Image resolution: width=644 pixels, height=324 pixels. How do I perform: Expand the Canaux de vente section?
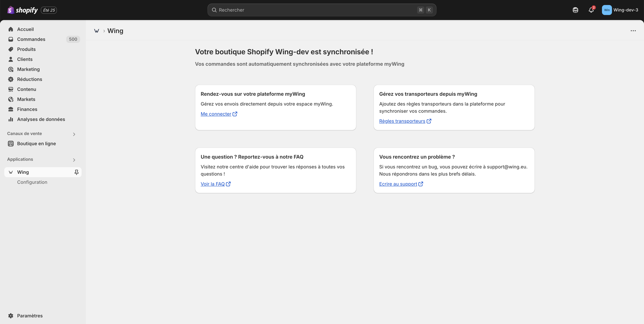(74, 134)
